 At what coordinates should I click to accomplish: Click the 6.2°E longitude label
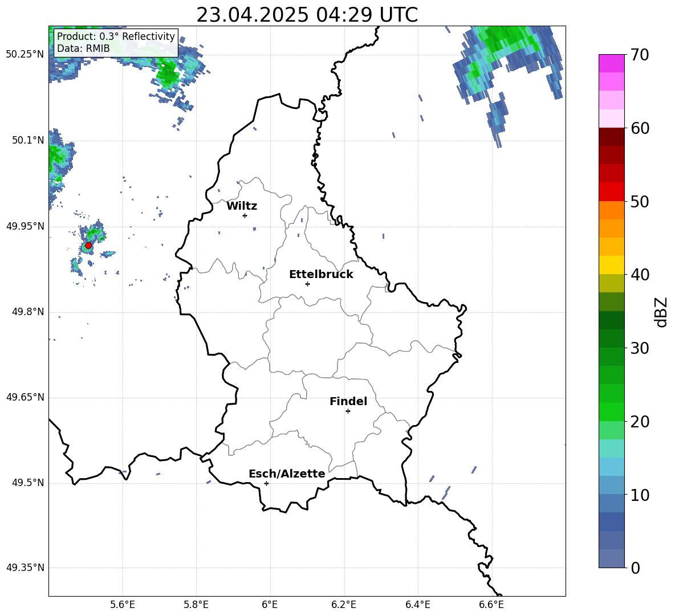click(344, 605)
